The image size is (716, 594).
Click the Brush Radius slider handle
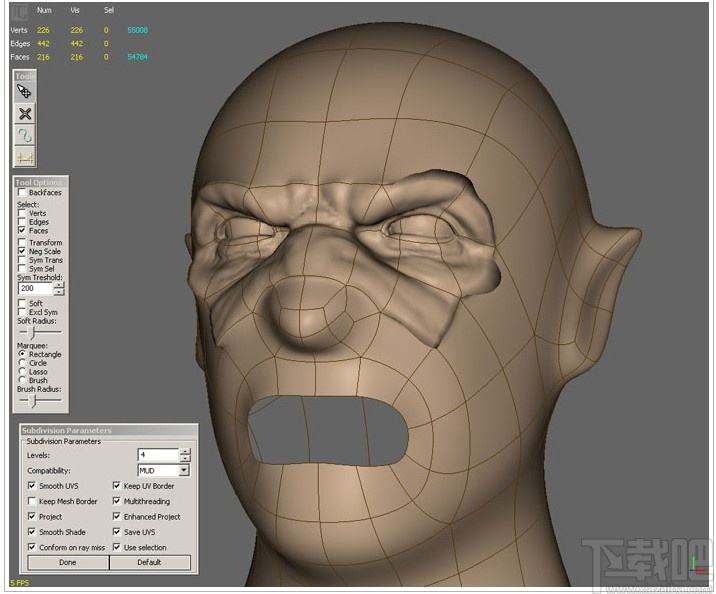(x=33, y=399)
